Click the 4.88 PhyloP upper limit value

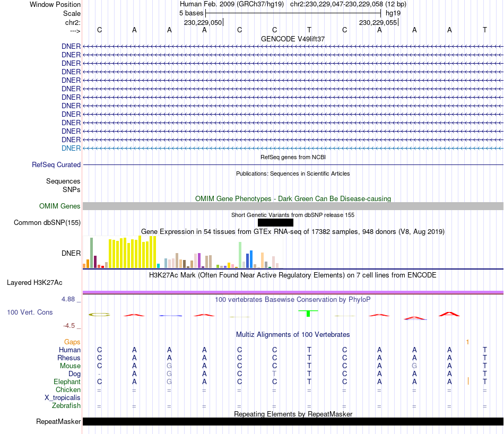(68, 299)
